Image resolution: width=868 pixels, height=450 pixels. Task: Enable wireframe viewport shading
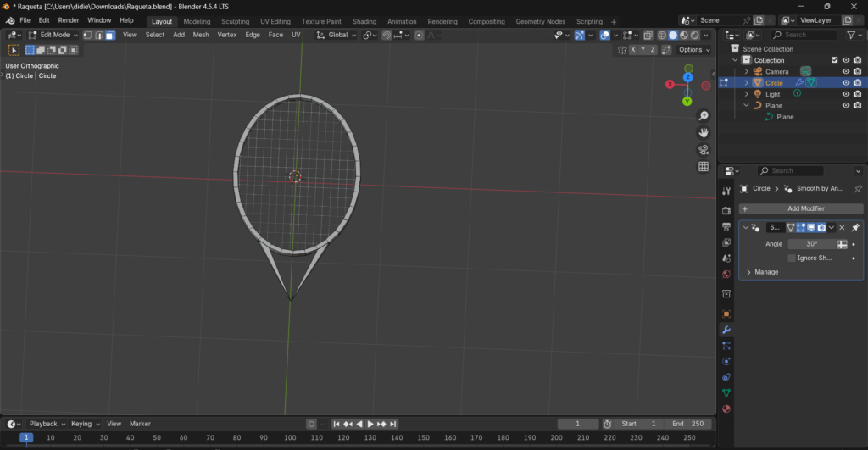[x=661, y=35]
